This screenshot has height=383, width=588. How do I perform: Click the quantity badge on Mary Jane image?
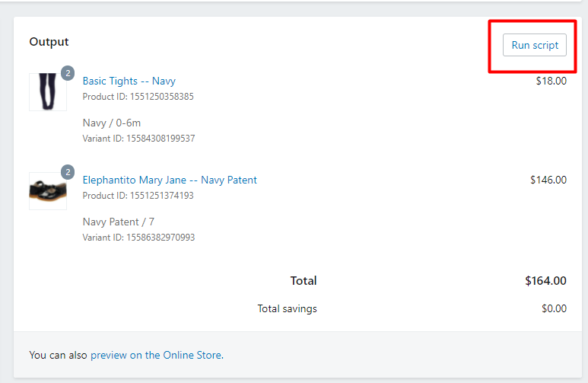tap(68, 172)
